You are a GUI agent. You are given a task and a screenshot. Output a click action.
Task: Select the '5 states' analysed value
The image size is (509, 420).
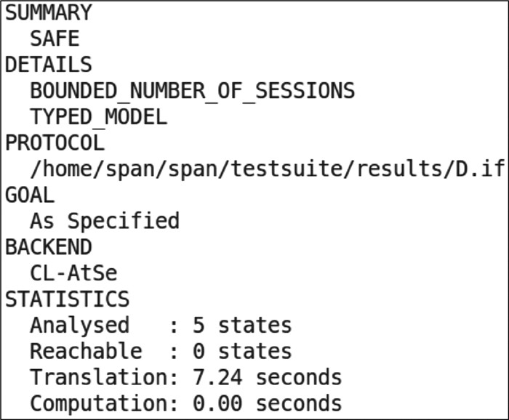[241, 325]
